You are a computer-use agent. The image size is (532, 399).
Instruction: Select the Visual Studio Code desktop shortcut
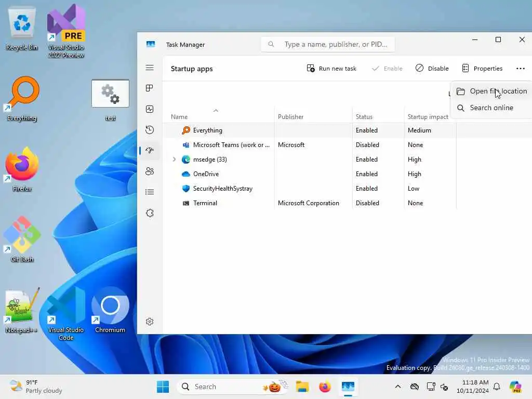(66, 314)
